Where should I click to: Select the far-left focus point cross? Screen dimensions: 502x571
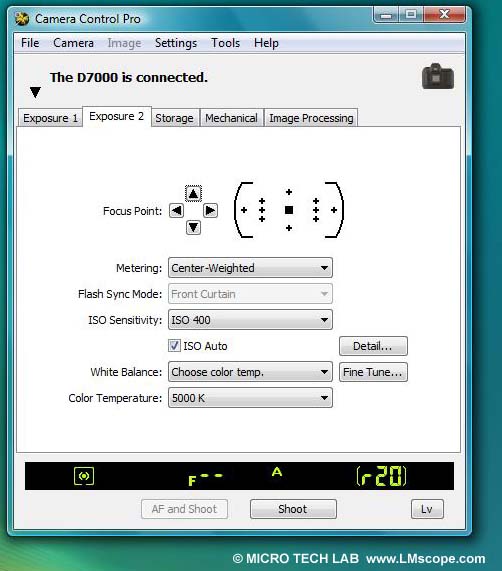coord(244,210)
